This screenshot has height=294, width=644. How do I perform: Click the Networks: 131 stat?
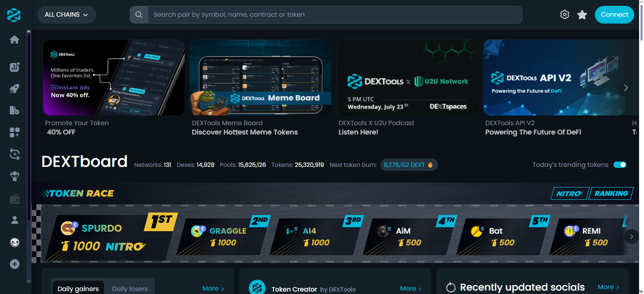point(153,165)
